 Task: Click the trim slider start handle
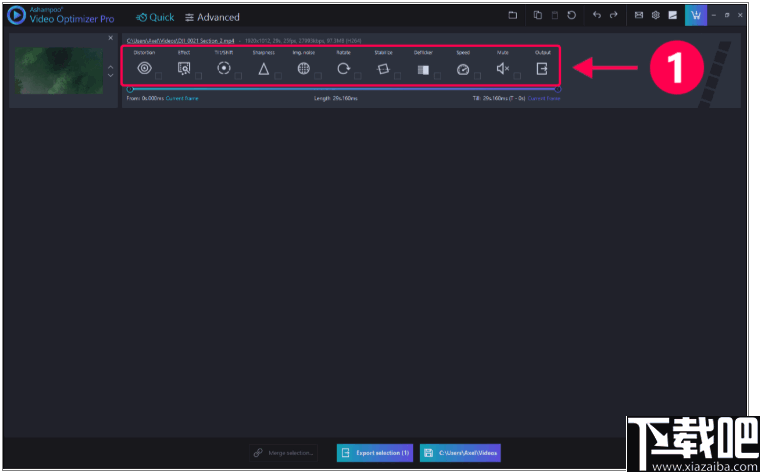point(130,89)
